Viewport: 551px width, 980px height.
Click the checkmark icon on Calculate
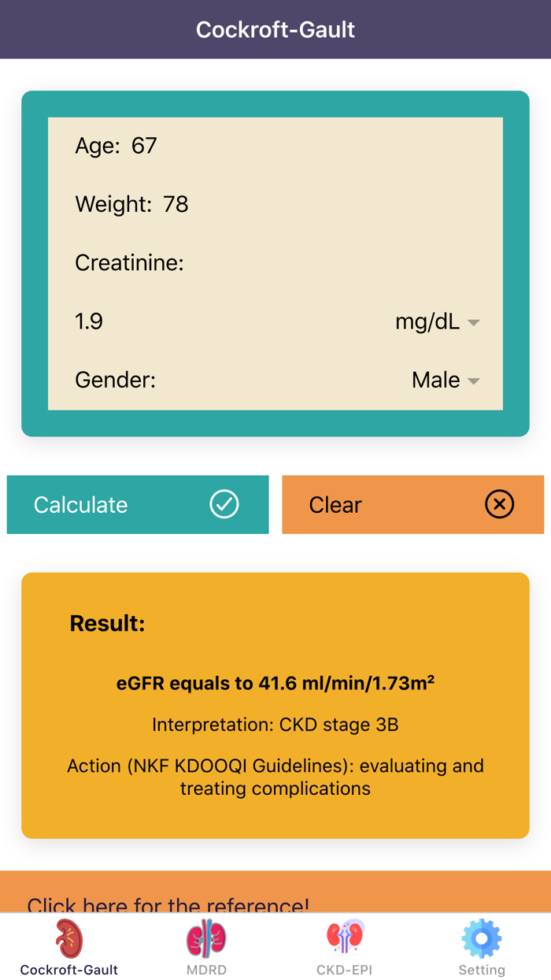(x=224, y=504)
